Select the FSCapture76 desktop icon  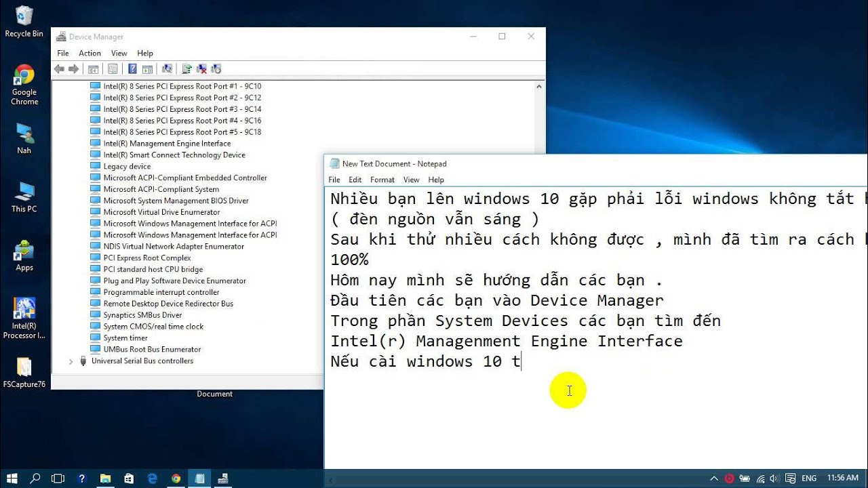click(24, 373)
